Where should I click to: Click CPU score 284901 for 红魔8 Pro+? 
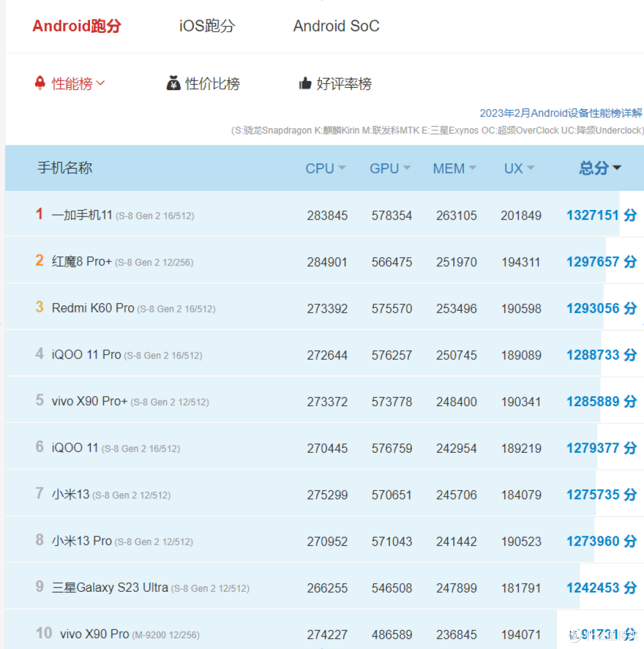click(327, 262)
